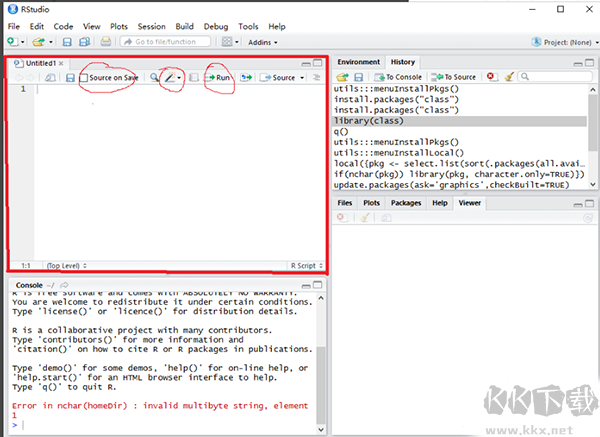Expand the recent files dropdown arrow

pyautogui.click(x=51, y=42)
